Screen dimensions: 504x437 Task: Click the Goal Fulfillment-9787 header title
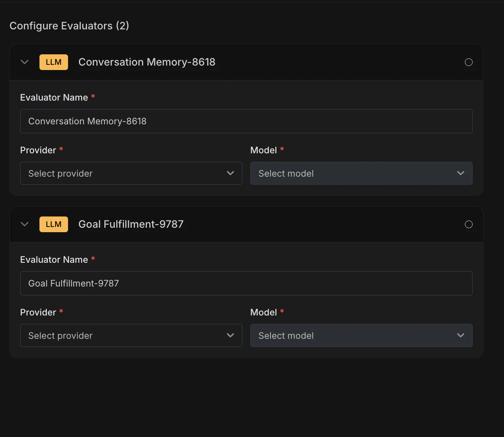(x=131, y=224)
